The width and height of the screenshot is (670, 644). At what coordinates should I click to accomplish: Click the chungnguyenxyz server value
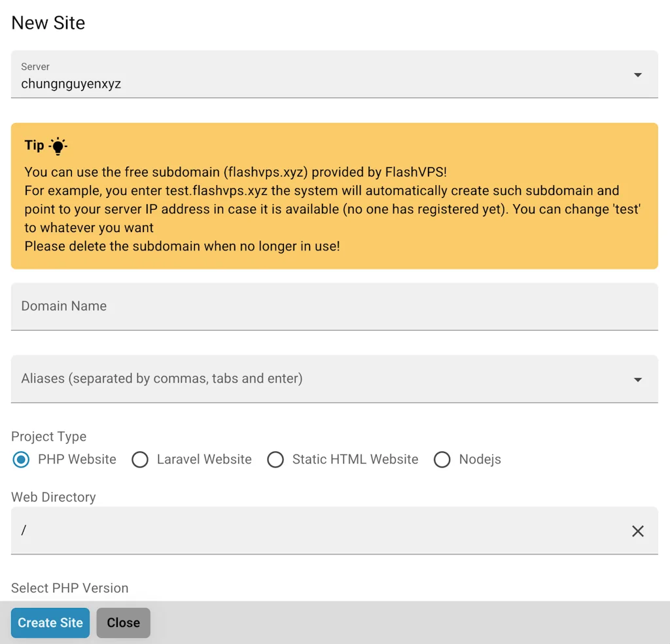[71, 84]
